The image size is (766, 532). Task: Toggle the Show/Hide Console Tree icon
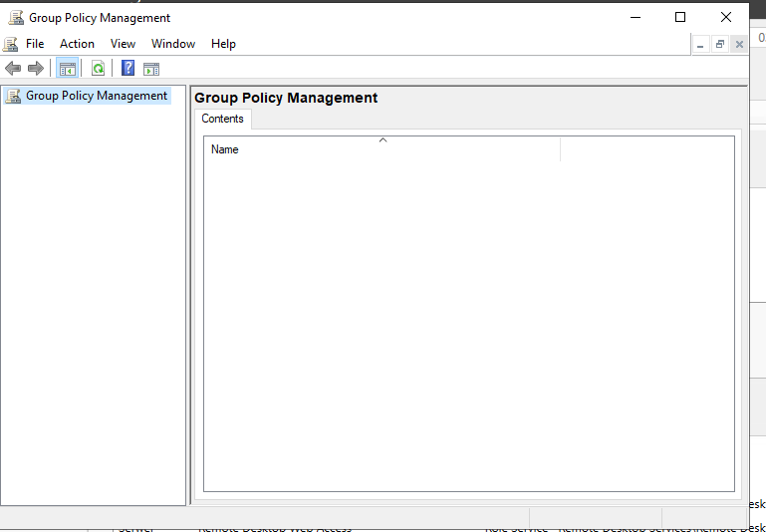click(x=68, y=69)
